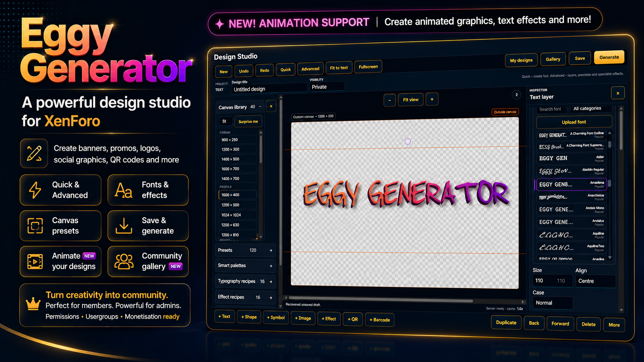
Task: Open the Align dropdown showing Centre
Action: click(x=595, y=281)
